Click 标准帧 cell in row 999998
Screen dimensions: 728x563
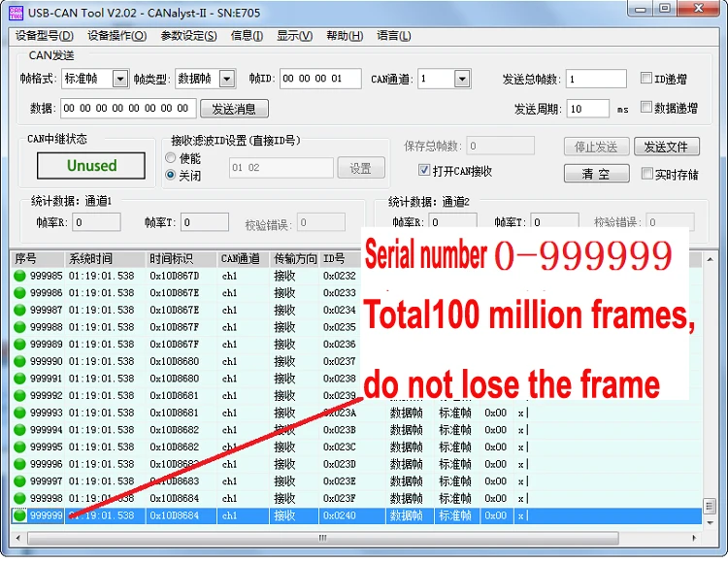point(455,499)
